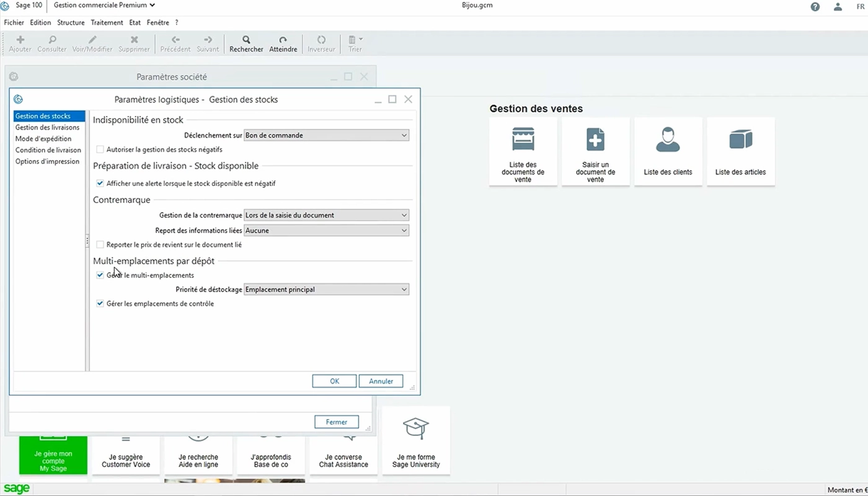
Task: Click the Annuler button
Action: [x=381, y=381]
